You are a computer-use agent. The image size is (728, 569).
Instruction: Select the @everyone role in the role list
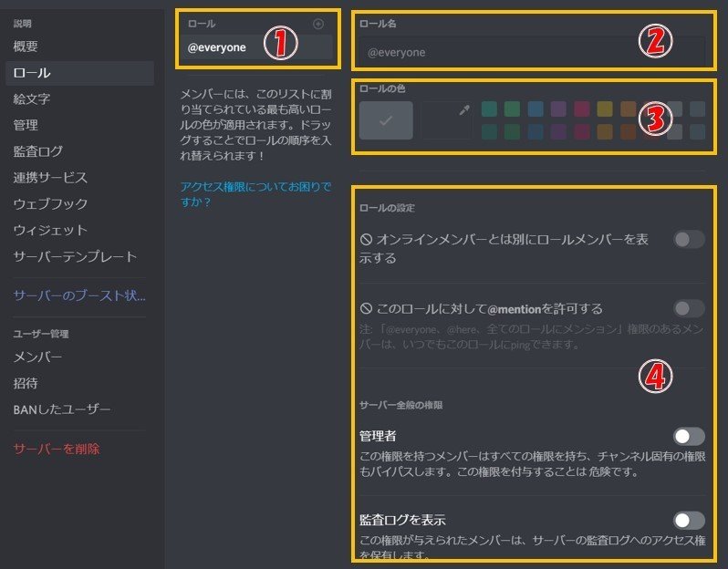256,47
